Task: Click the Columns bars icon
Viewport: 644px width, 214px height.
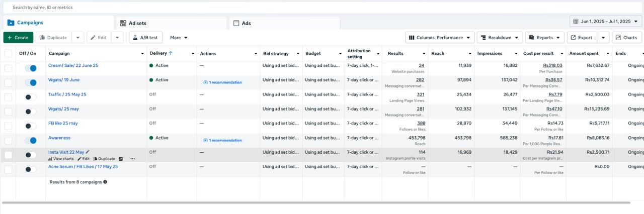Action: click(x=412, y=38)
